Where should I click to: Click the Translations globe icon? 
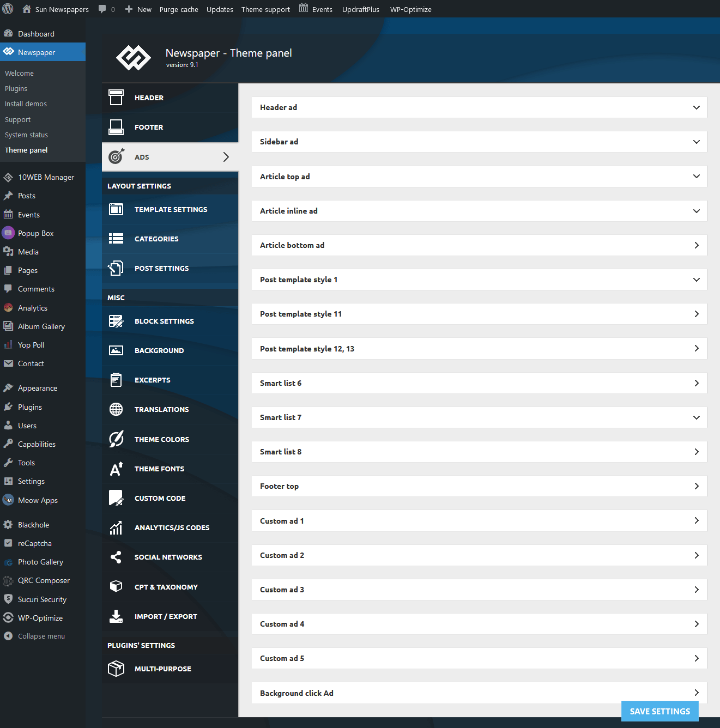pos(116,409)
